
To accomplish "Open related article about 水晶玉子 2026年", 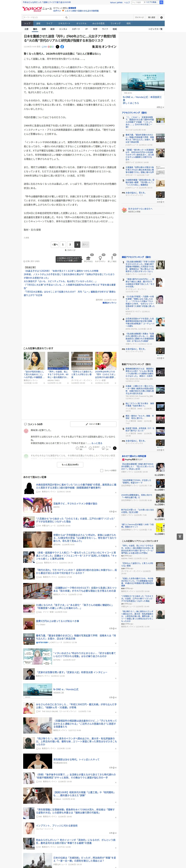I will (61, 271).
